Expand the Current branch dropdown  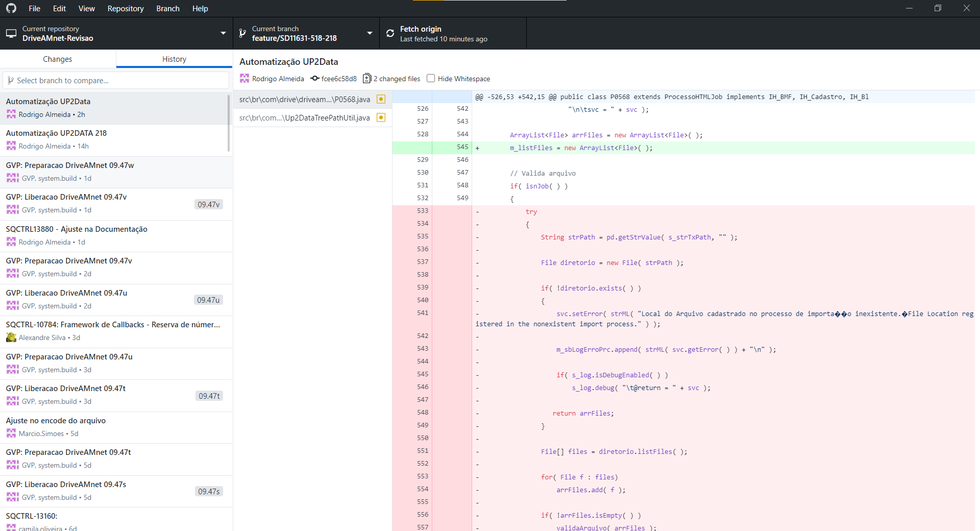coord(306,34)
